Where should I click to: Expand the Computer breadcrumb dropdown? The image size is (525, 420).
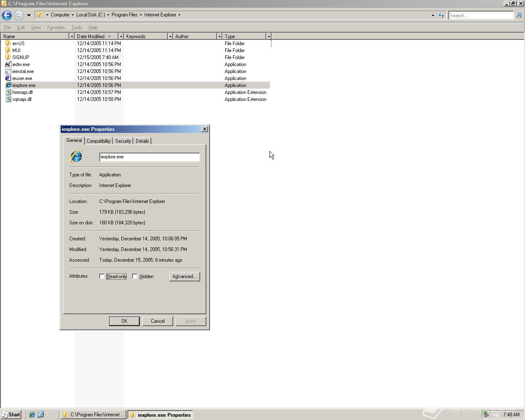[x=73, y=15]
